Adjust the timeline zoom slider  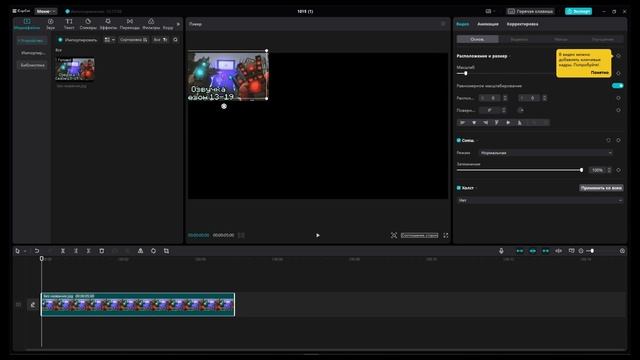coord(592,251)
